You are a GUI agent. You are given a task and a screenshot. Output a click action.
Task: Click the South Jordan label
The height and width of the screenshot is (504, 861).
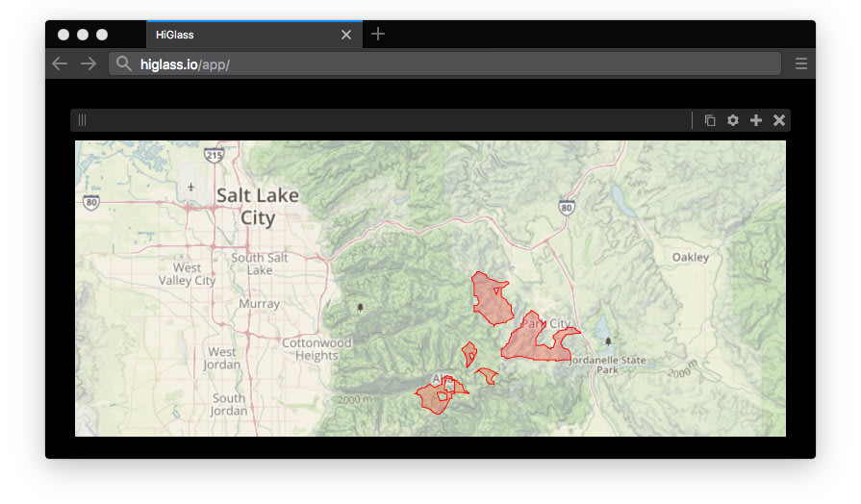[229, 405]
